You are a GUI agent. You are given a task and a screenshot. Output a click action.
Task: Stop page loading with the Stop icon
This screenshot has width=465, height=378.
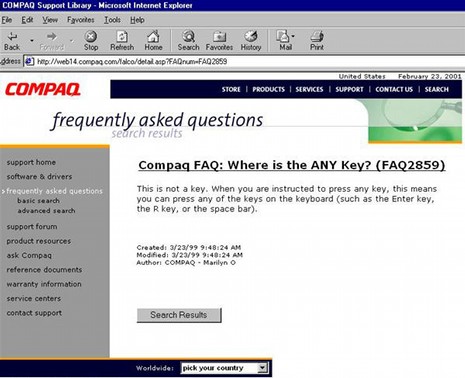(x=91, y=36)
